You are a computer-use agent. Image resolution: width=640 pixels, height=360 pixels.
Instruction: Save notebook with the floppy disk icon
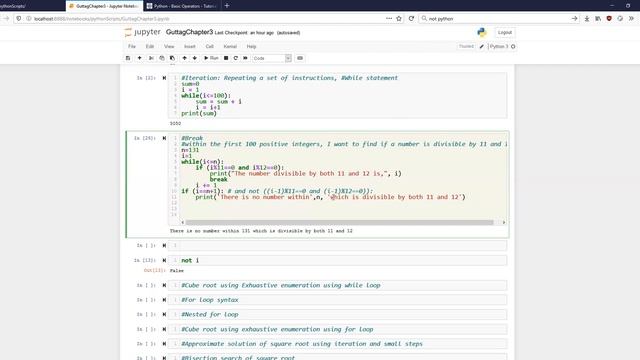point(128,58)
